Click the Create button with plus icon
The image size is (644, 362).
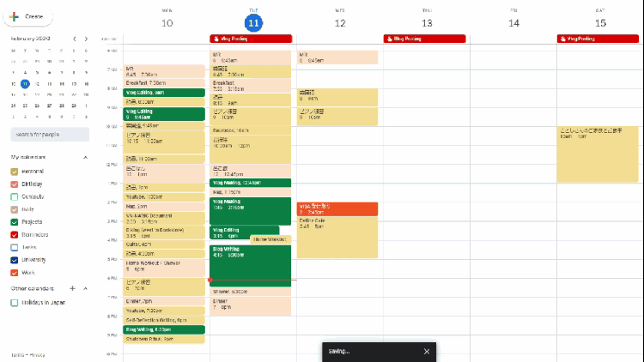point(27,16)
